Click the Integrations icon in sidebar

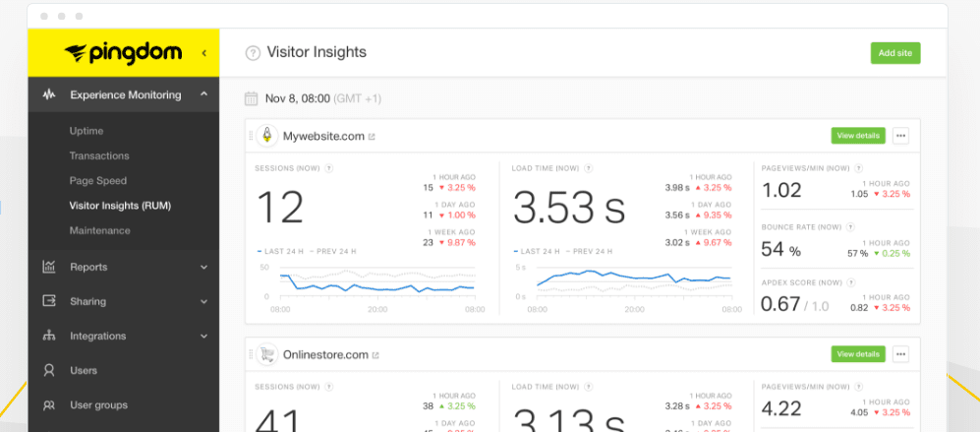[49, 336]
